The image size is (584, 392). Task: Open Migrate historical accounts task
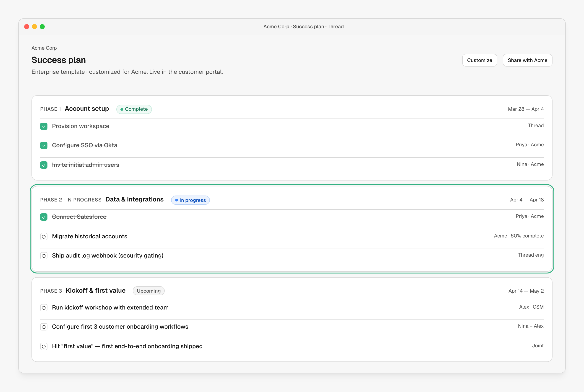90,236
